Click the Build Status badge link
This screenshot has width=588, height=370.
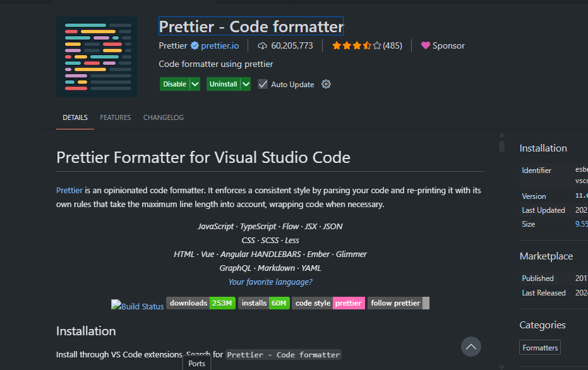(138, 306)
